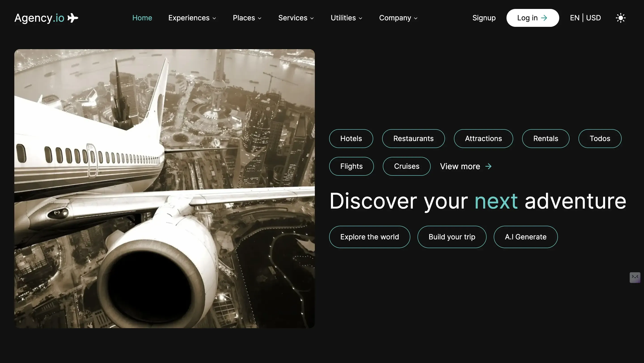644x363 pixels.
Task: Expand the Places dropdown menu
Action: pos(247,18)
